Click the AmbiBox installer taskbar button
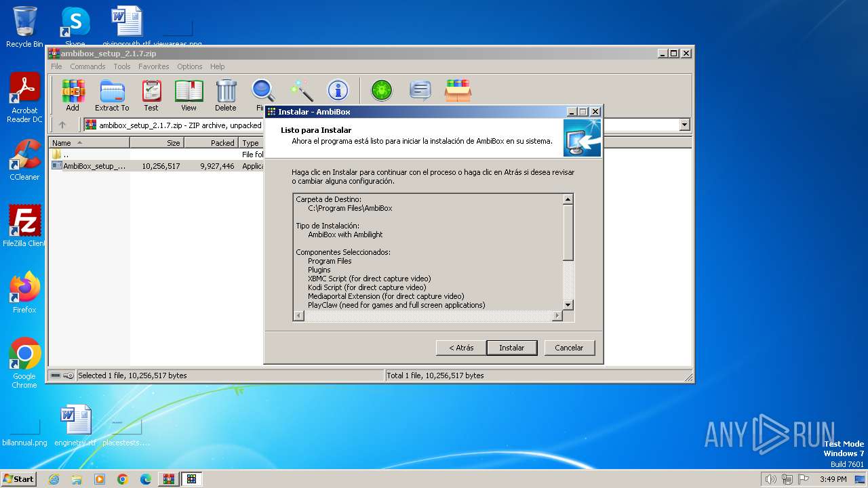Screen dimensions: 868x488 point(191,479)
